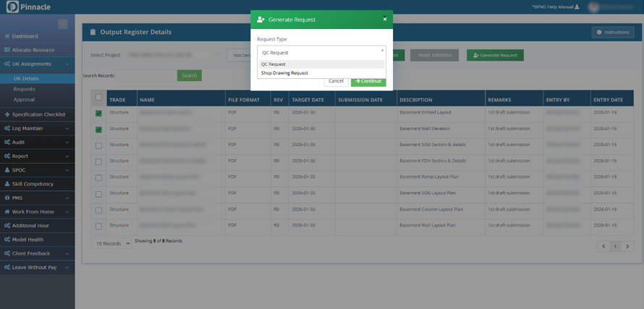Open Requests in sidebar

(24, 89)
